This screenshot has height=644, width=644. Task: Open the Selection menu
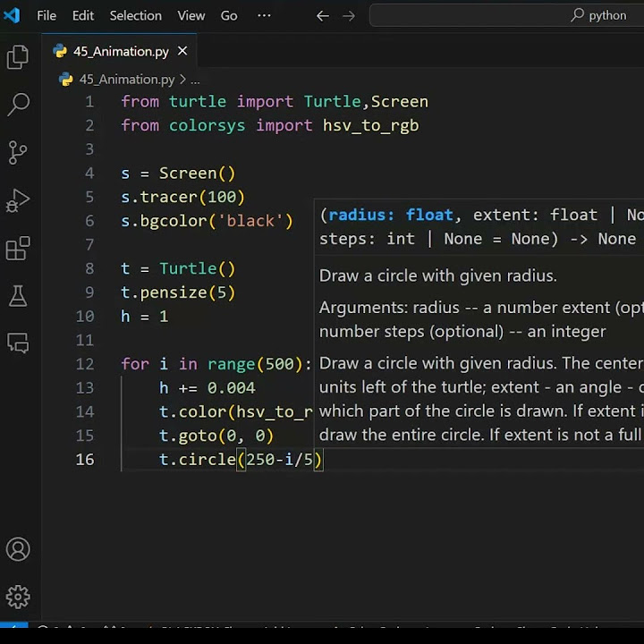click(x=136, y=15)
